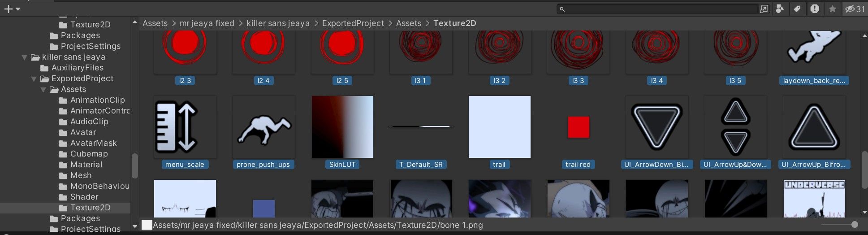Select the Underverse title thumbnail
The image size is (868, 235).
(x=814, y=199)
